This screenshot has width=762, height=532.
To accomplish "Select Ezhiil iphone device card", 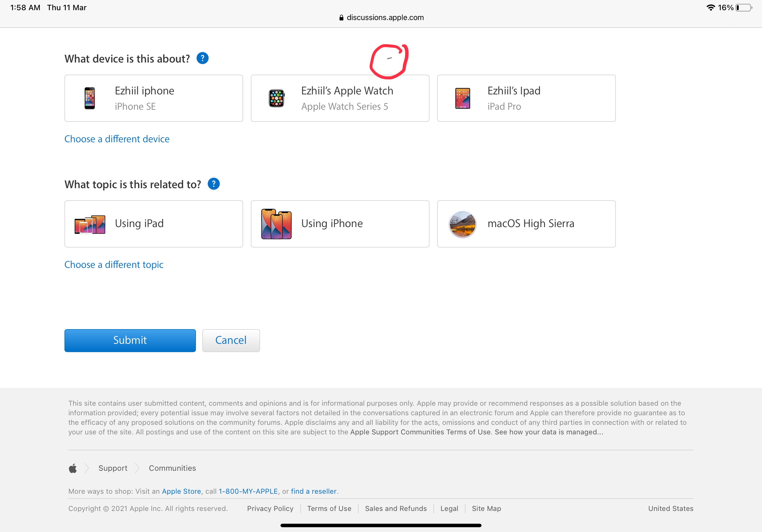I will pos(154,98).
